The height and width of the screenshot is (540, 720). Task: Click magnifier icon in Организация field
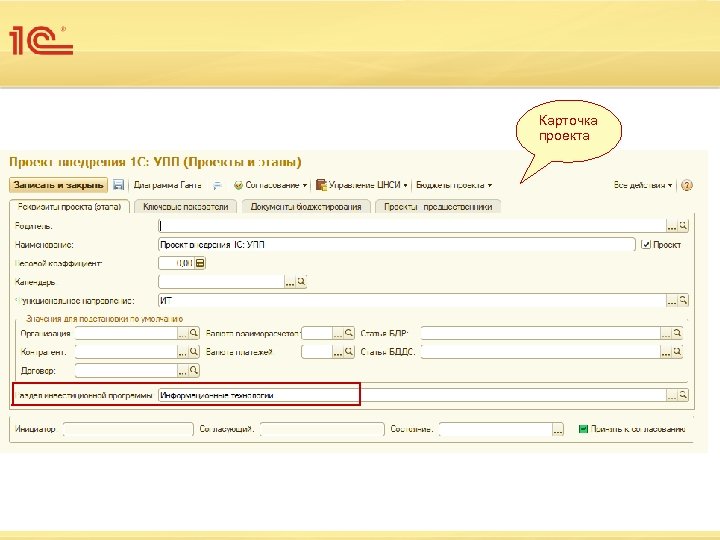194,333
